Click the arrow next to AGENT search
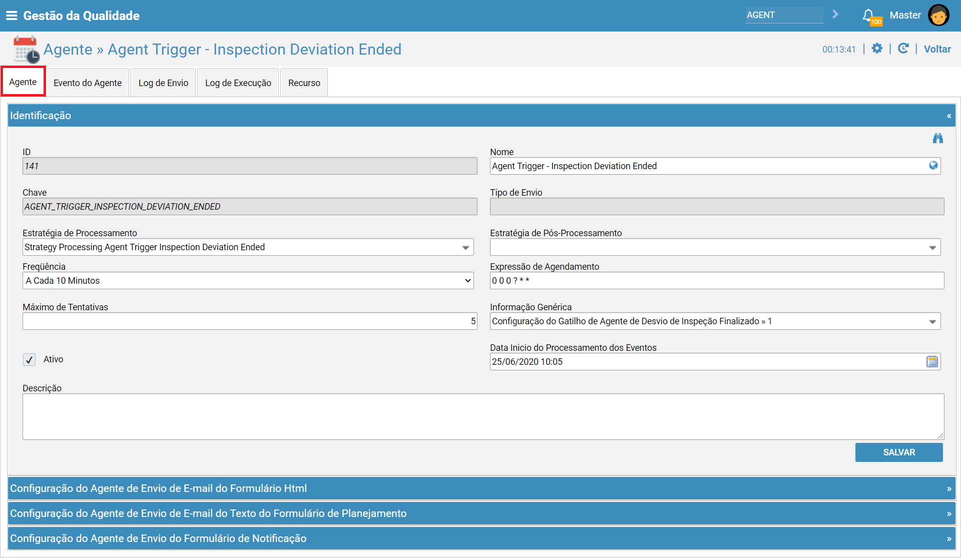 click(835, 15)
